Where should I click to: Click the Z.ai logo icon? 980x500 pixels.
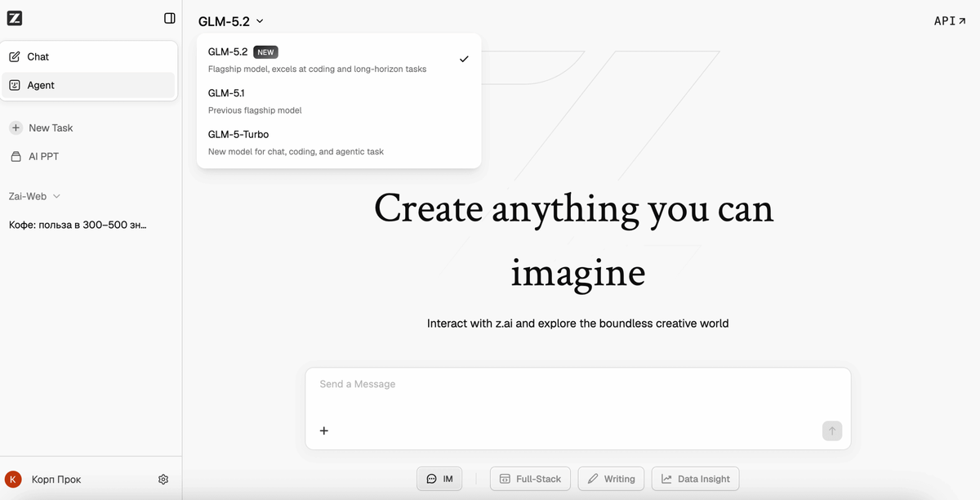click(x=14, y=18)
